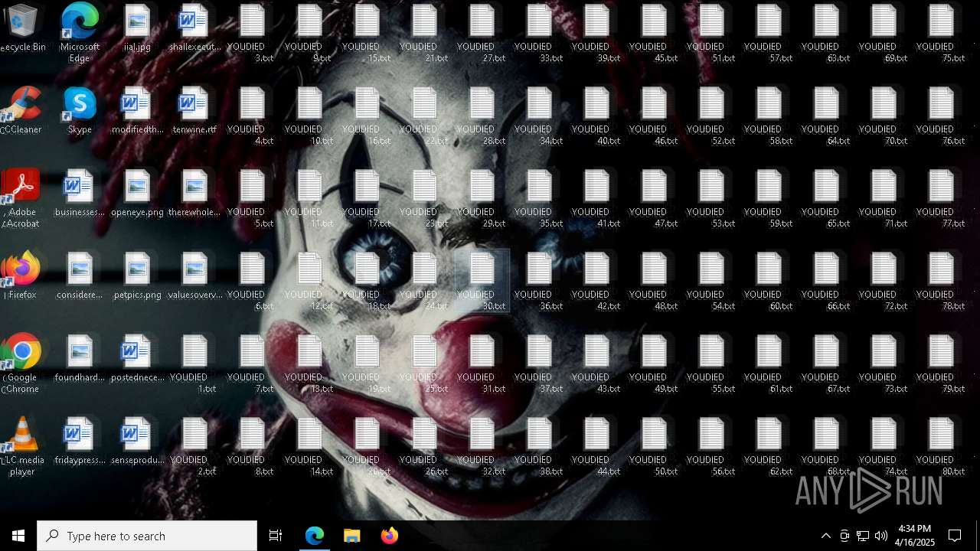Select the YOUDIED 7.txt file
Image resolution: width=980 pixels, height=551 pixels.
[252, 365]
